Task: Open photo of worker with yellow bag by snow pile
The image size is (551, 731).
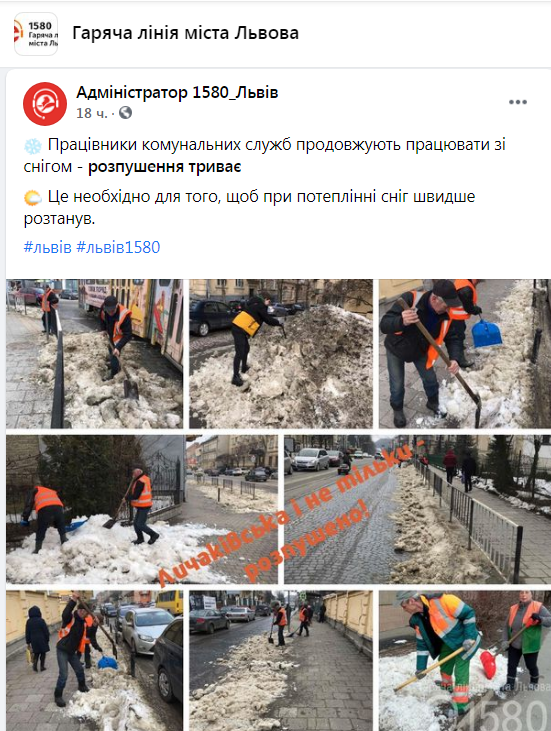Action: point(281,353)
